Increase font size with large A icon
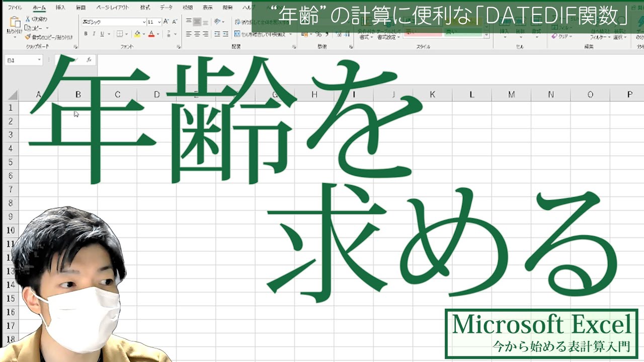 [166, 22]
